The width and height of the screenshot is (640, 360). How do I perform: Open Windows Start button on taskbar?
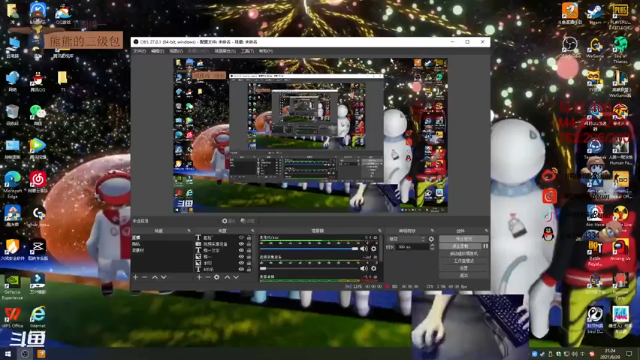[8, 354]
